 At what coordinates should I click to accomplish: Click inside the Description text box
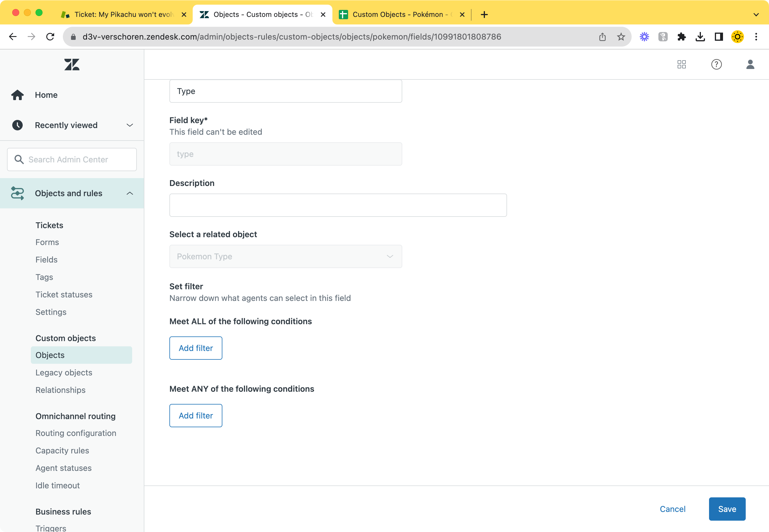click(x=338, y=205)
